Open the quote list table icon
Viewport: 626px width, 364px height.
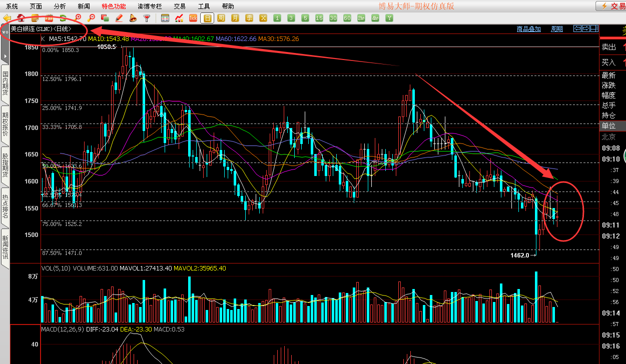click(x=166, y=18)
